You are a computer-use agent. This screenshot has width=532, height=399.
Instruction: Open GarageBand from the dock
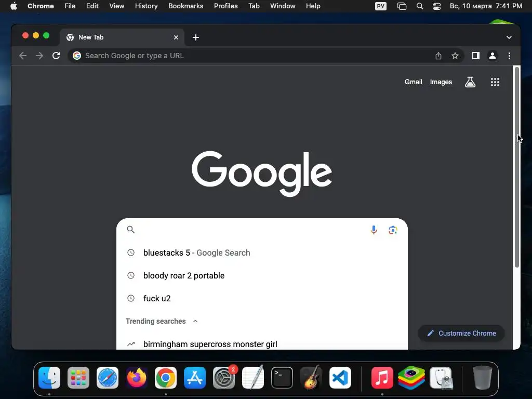pyautogui.click(x=311, y=377)
